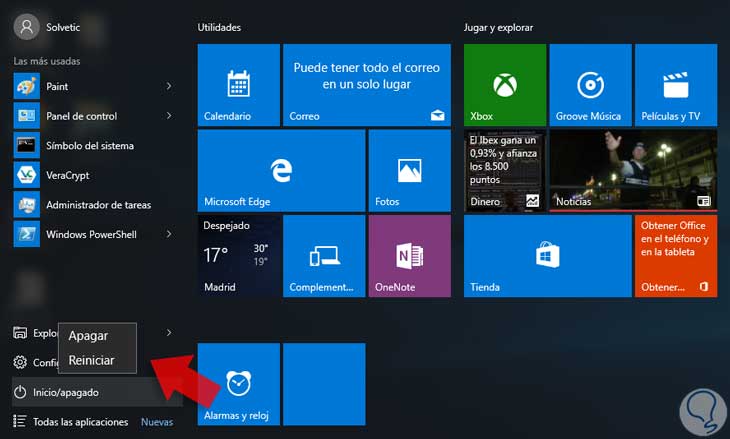Open Panel de control icon
The height and width of the screenshot is (439, 730).
27,115
